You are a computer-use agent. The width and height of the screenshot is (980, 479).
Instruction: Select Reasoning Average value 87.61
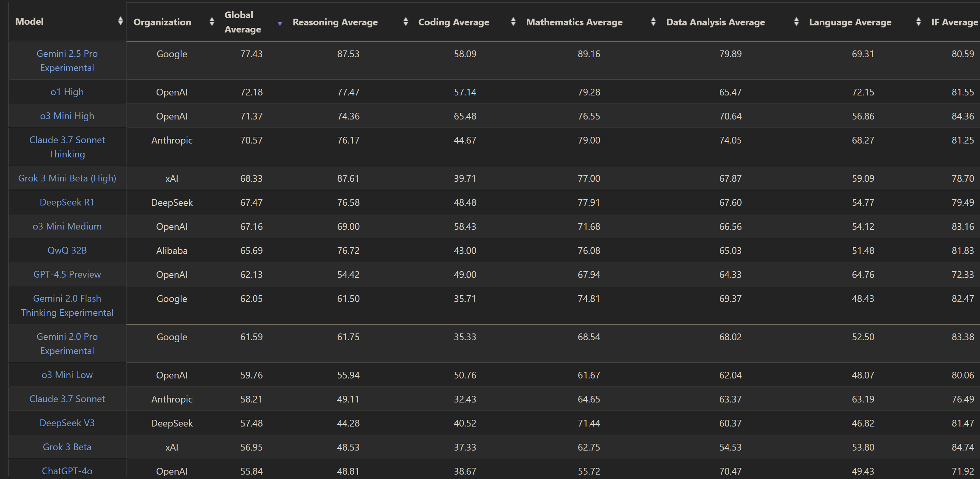point(348,178)
